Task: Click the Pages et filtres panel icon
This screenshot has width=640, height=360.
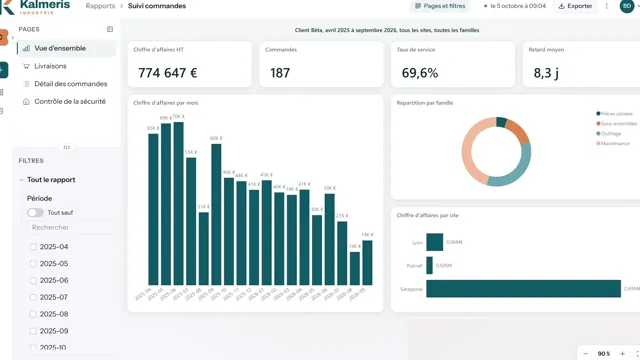Action: 418,6
